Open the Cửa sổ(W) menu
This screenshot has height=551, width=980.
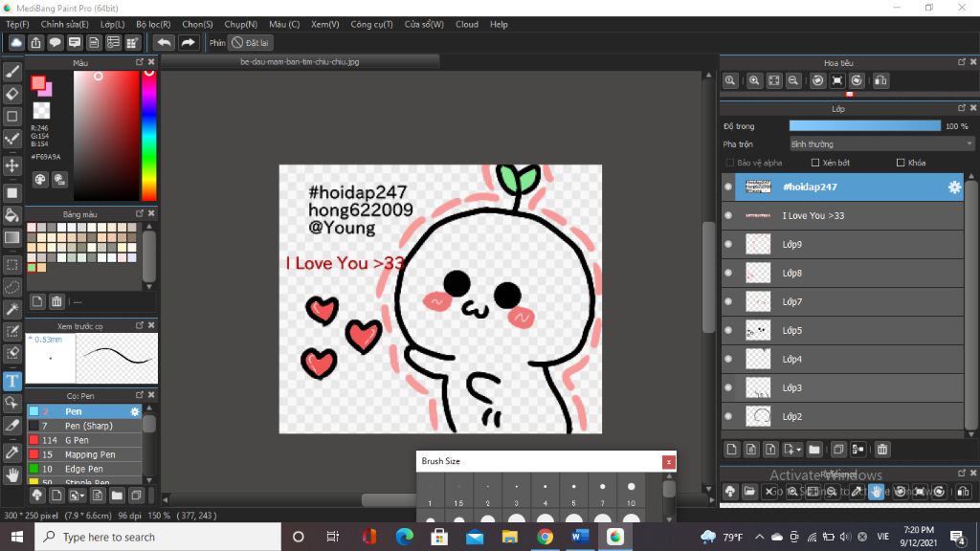(424, 24)
